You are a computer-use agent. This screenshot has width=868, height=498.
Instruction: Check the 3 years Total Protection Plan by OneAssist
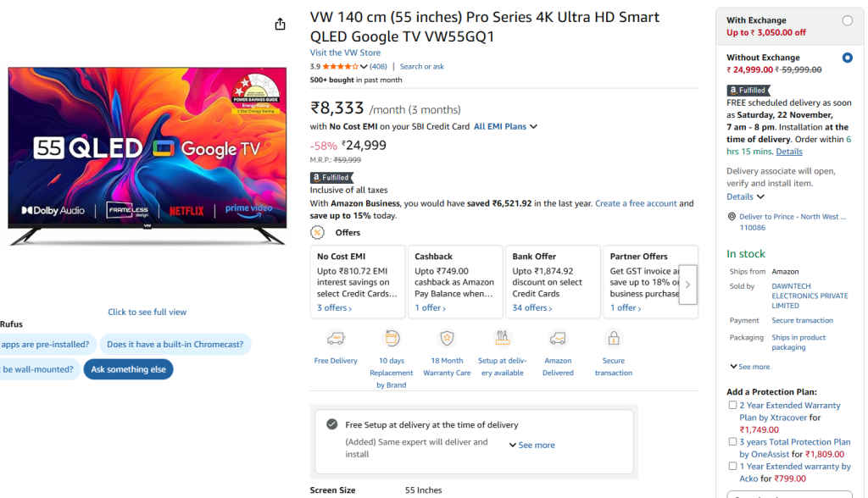pos(732,441)
